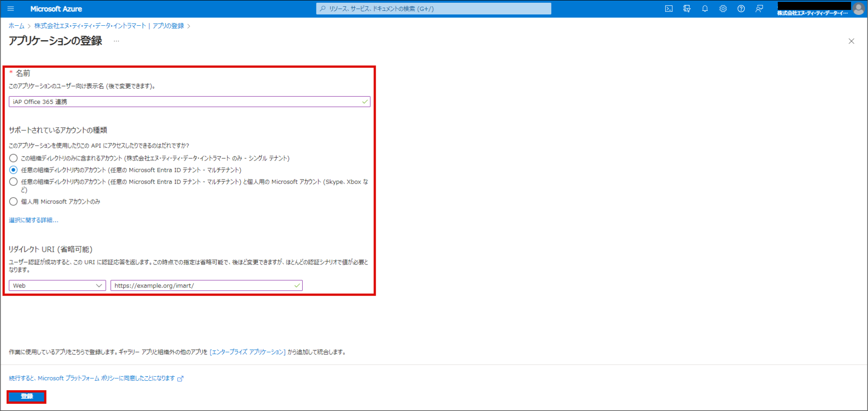Screen dimensions: 868x411
Task: Go to アプリの登録 breadcrumb
Action: (168, 26)
